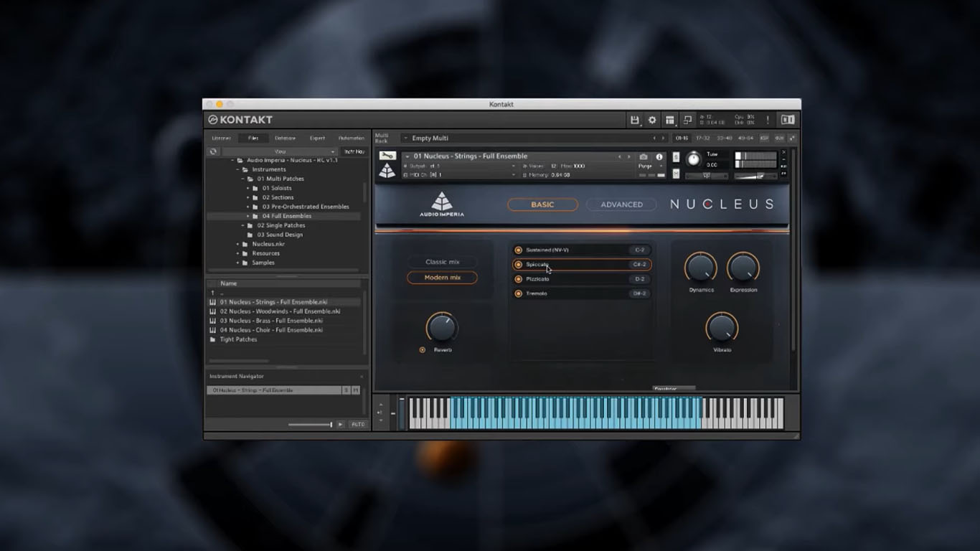The image size is (980, 551).
Task: Switch to the ADVANCED view
Action: pyautogui.click(x=621, y=204)
